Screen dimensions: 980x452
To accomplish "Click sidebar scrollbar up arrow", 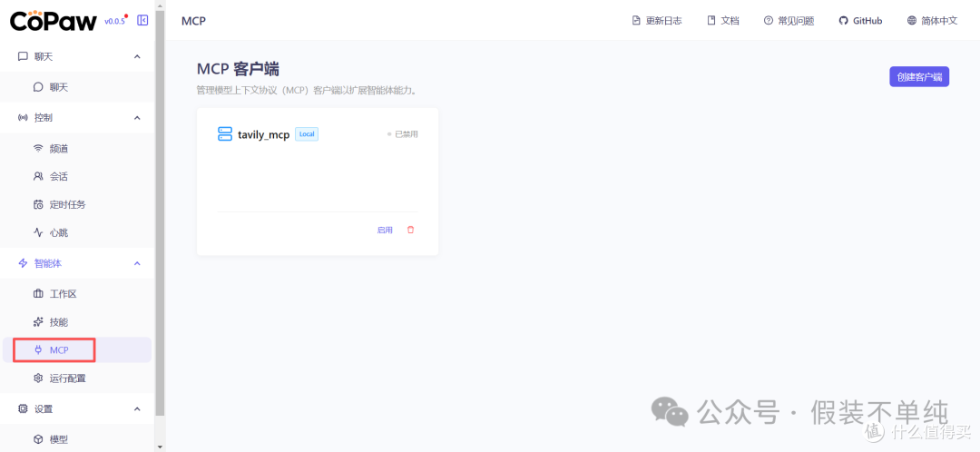I will 160,5.
